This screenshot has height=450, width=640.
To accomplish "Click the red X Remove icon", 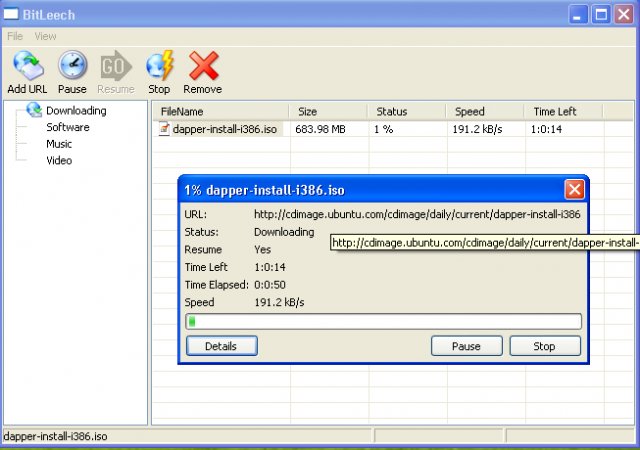I will (x=203, y=65).
